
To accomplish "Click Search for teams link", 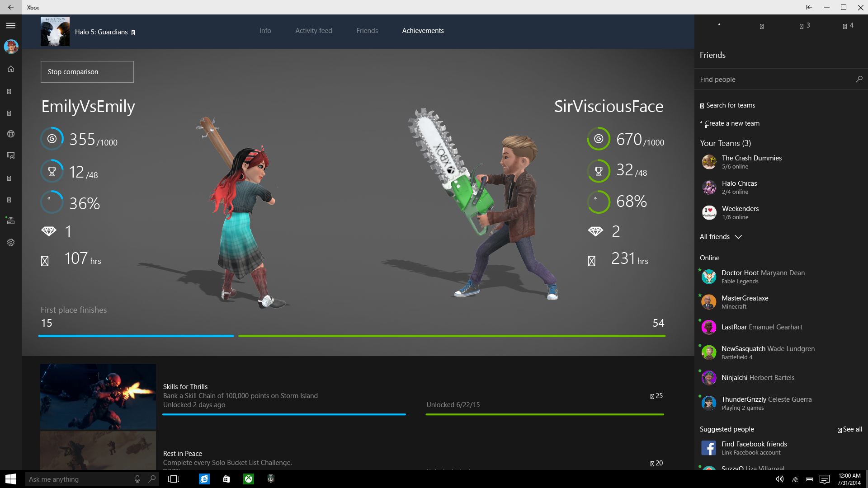I will 728,105.
